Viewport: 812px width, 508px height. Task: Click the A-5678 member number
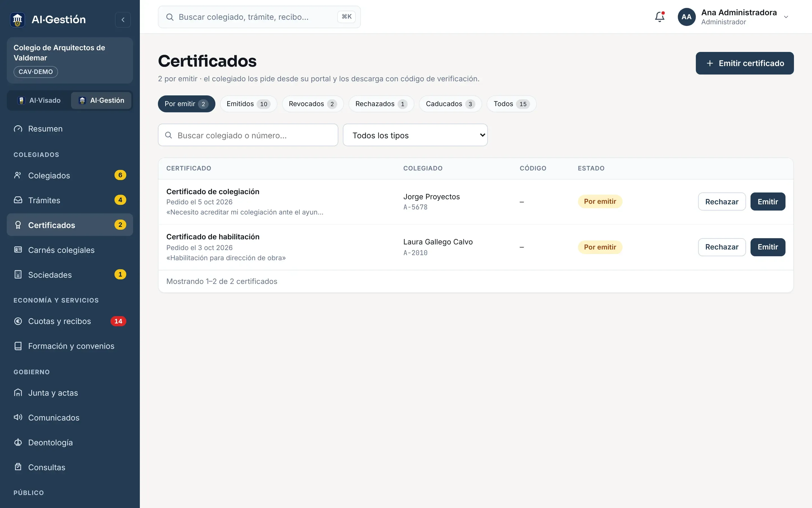tap(415, 207)
